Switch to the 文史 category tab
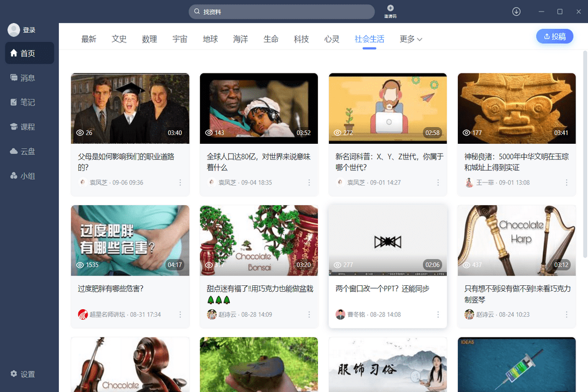588x392 pixels. 119,39
